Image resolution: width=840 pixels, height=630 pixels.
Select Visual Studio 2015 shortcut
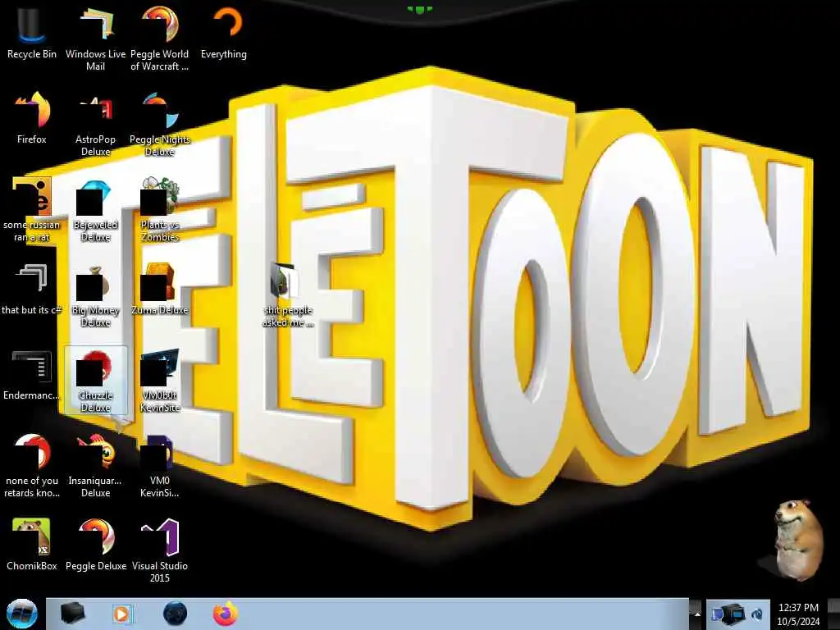tap(160, 550)
